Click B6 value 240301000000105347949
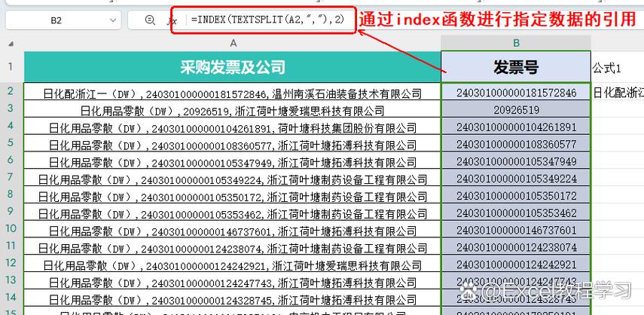Viewport: 644px width, 315px height. point(516,161)
